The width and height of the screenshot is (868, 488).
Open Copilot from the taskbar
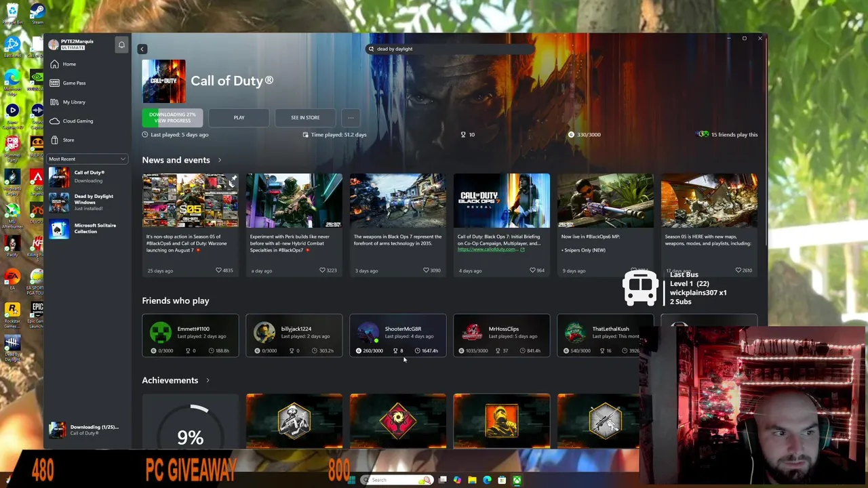[x=457, y=480]
